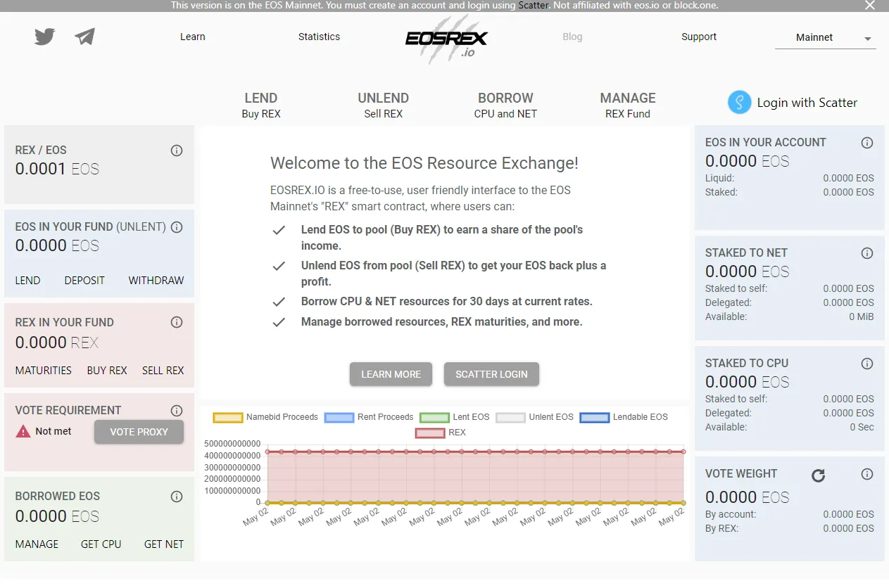Click the VOTE PROXY button
889x588 pixels.
pyautogui.click(x=139, y=432)
